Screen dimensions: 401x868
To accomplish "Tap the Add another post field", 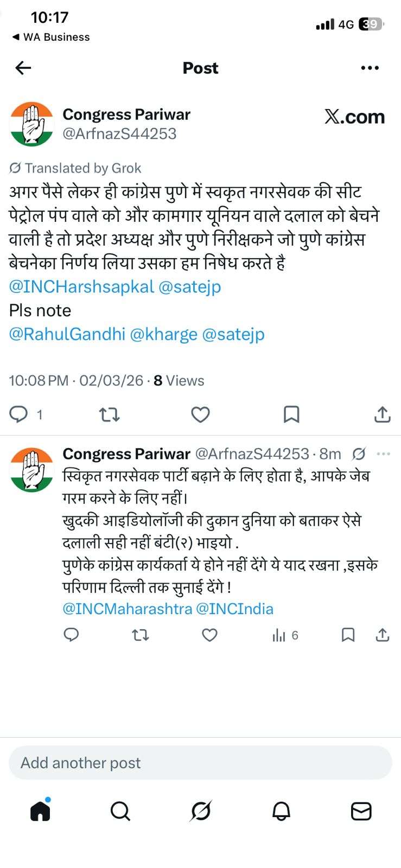I will [200, 763].
